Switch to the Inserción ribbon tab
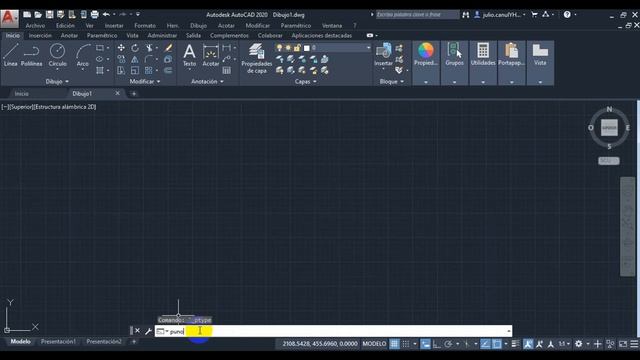This screenshot has width=640, height=360. [40, 36]
